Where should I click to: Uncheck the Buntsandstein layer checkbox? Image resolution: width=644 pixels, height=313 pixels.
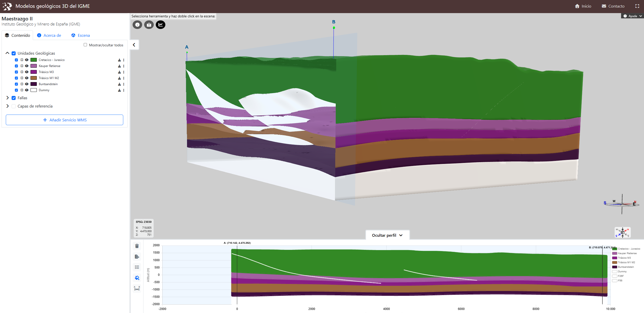pos(16,84)
